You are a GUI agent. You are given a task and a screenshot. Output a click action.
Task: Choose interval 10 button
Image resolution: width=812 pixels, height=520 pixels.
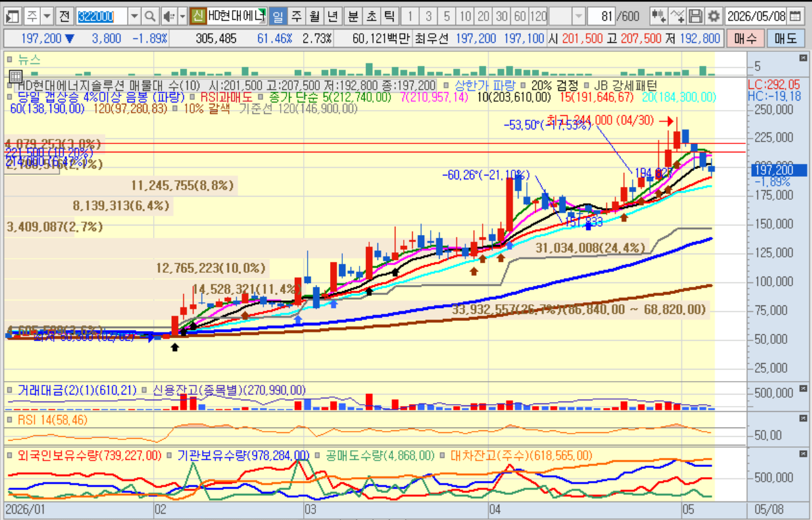(x=465, y=15)
